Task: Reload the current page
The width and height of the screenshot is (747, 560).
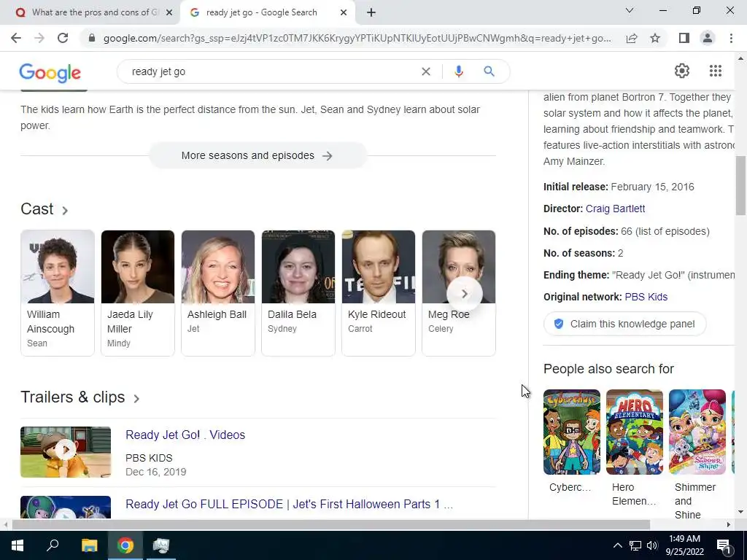Action: pos(63,38)
